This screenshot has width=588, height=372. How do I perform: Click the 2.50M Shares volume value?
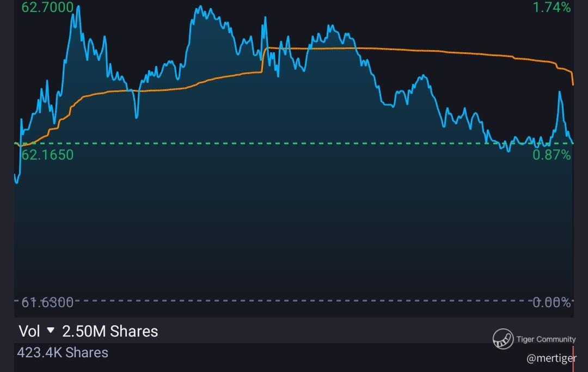pos(110,332)
